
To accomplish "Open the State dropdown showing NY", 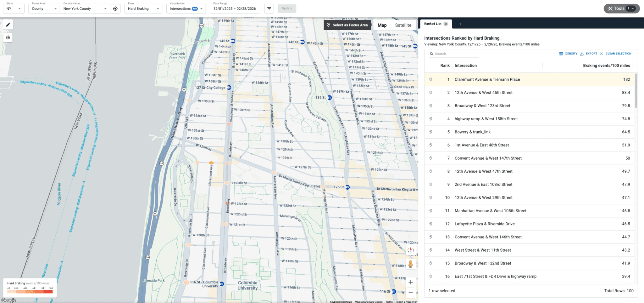I will point(14,9).
